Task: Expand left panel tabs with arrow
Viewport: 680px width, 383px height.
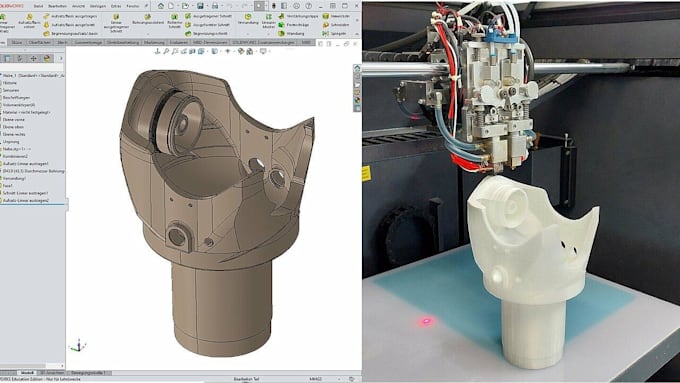Action: point(61,58)
